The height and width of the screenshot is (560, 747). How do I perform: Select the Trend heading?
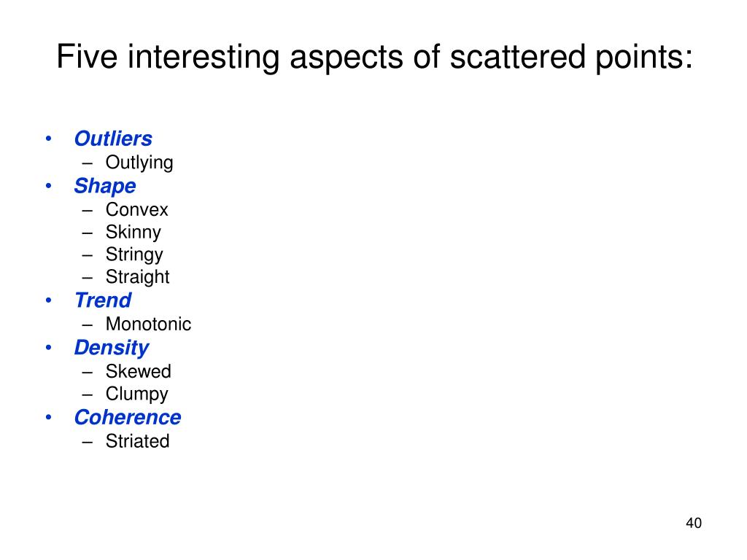(x=103, y=300)
